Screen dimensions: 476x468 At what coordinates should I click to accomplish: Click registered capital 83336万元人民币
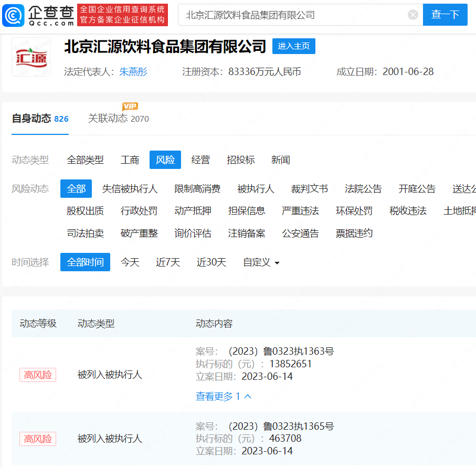pyautogui.click(x=265, y=72)
